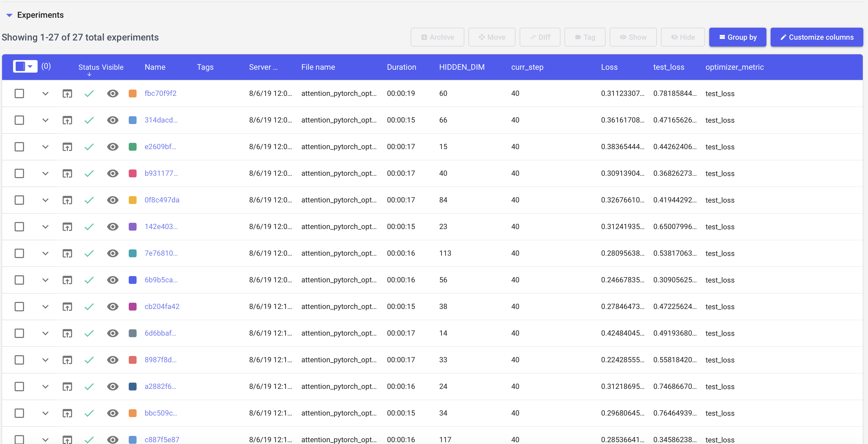Open the Group by button

737,37
